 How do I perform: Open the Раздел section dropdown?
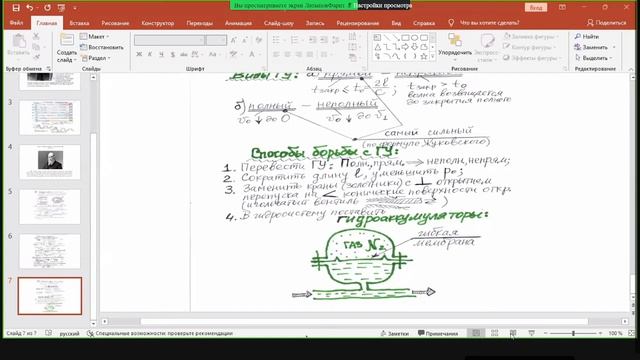click(x=96, y=58)
